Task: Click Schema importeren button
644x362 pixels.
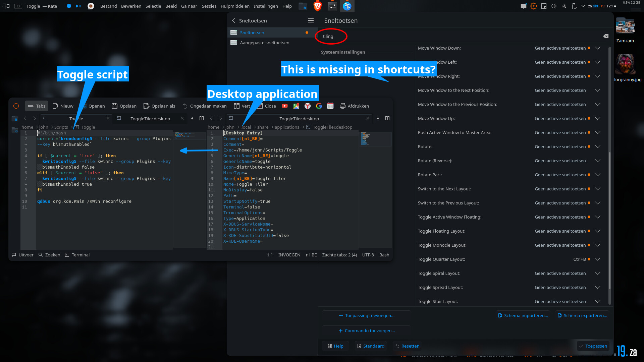Action: [x=523, y=315]
